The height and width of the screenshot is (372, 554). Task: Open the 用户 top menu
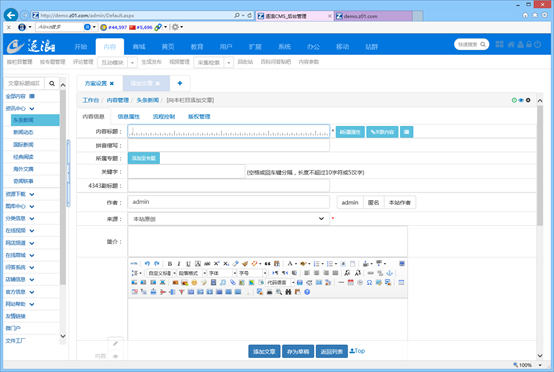[x=226, y=47]
